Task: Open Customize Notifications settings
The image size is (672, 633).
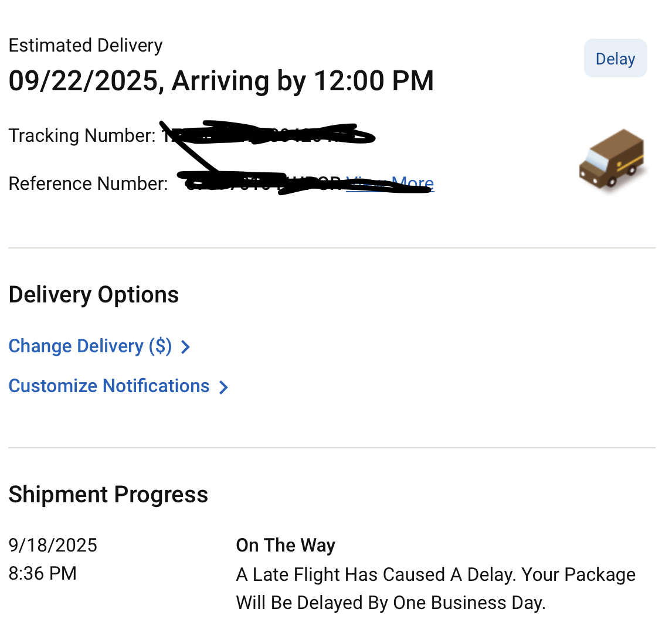Action: [x=108, y=386]
